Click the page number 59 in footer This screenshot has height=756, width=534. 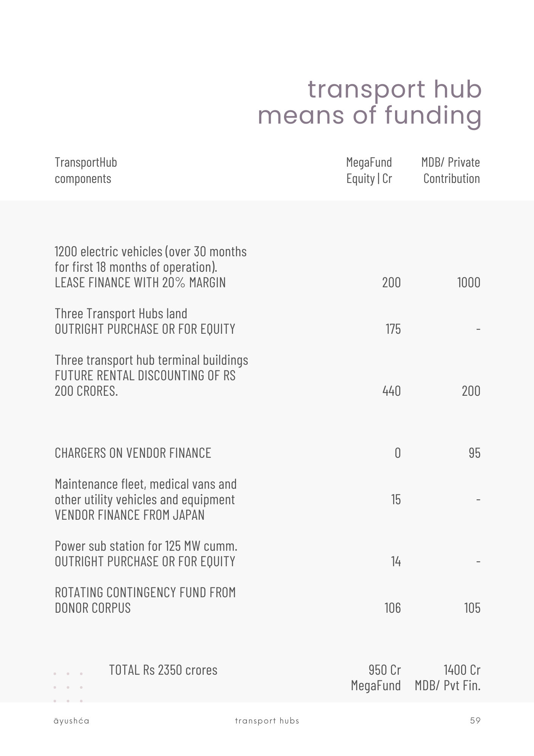pyautogui.click(x=475, y=720)
